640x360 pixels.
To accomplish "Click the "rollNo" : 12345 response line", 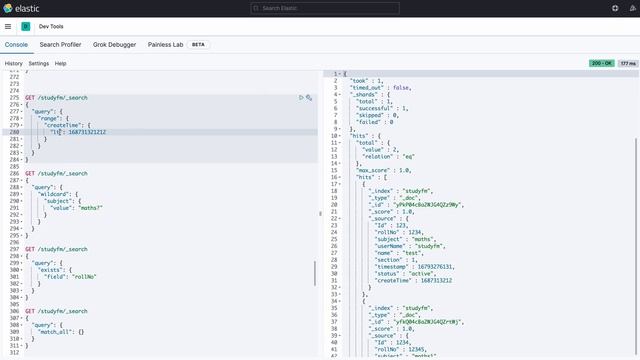I will pyautogui.click(x=401, y=349).
